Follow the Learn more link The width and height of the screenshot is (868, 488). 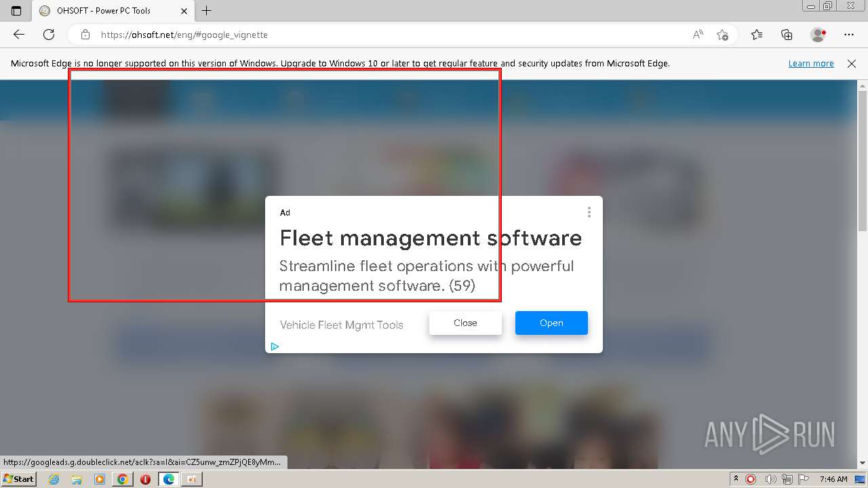[811, 63]
